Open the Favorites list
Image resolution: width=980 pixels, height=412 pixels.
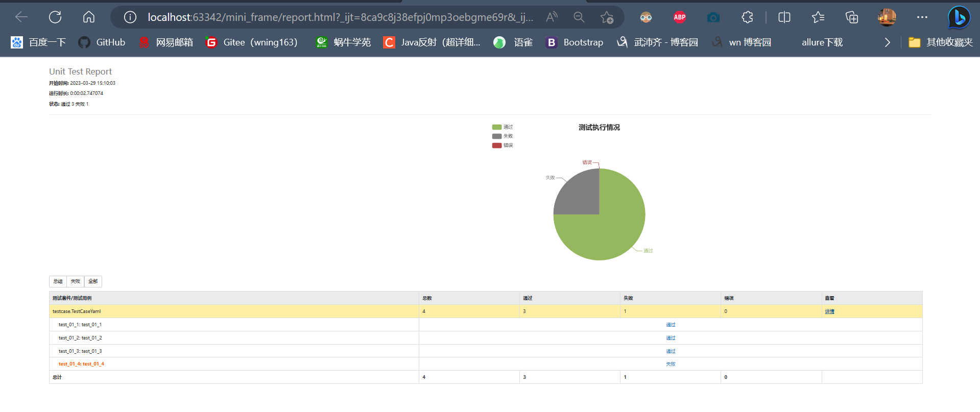tap(818, 17)
